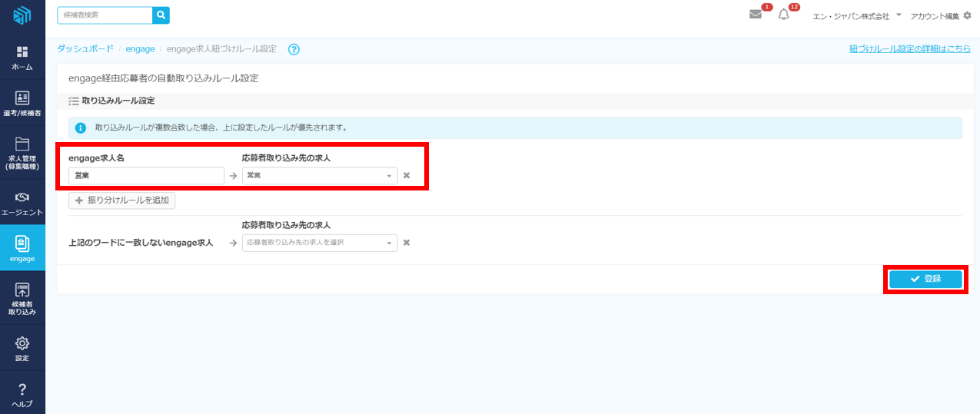Clear the unmatched engage job rule X

tap(407, 243)
